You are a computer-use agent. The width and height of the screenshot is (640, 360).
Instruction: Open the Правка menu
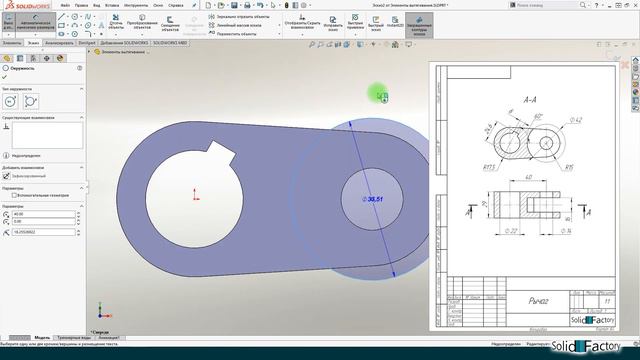[x=81, y=6]
